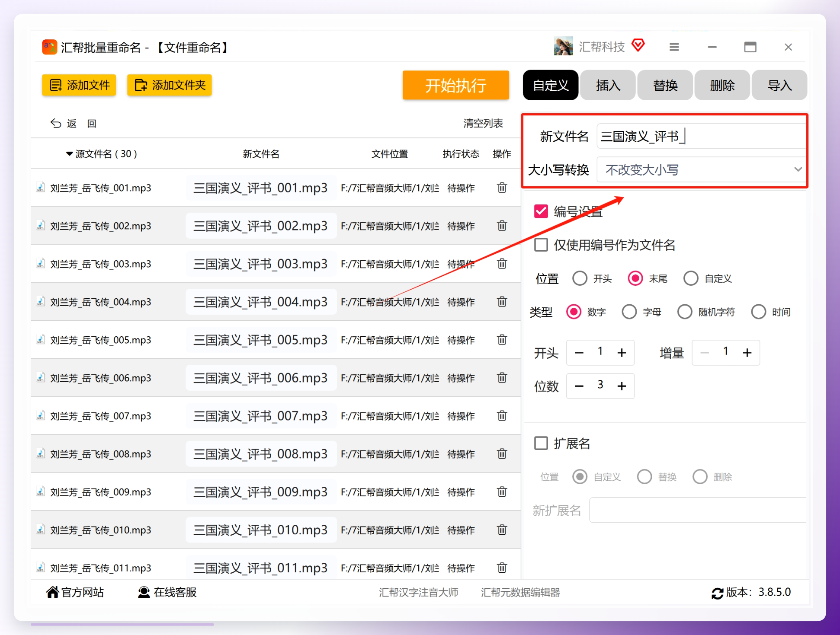The width and height of the screenshot is (840, 635).
Task: Switch to the 替换 tab
Action: [665, 85]
